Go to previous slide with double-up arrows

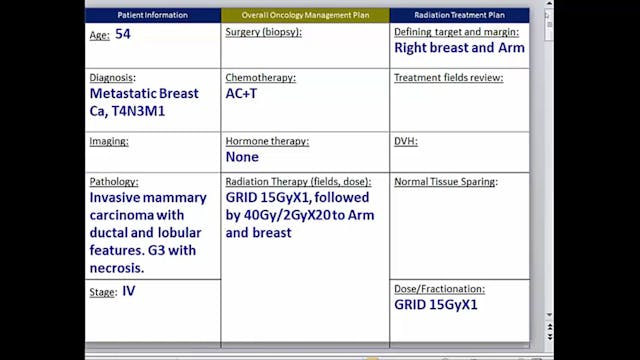pos(549,327)
